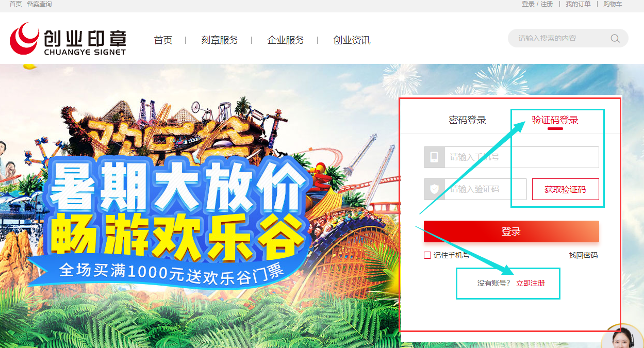Click the Chuangye Signet red logo

[24, 38]
